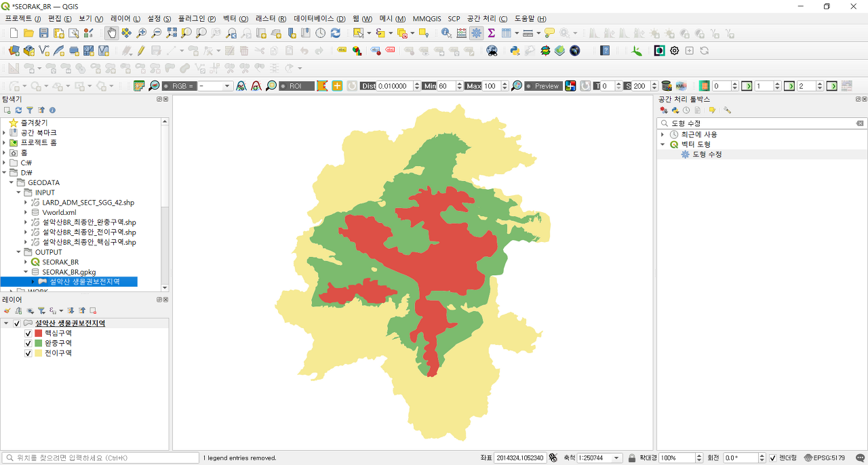Select the Vworld.xml entry in Browser
Image resolution: width=868 pixels, height=465 pixels.
pyautogui.click(x=59, y=212)
